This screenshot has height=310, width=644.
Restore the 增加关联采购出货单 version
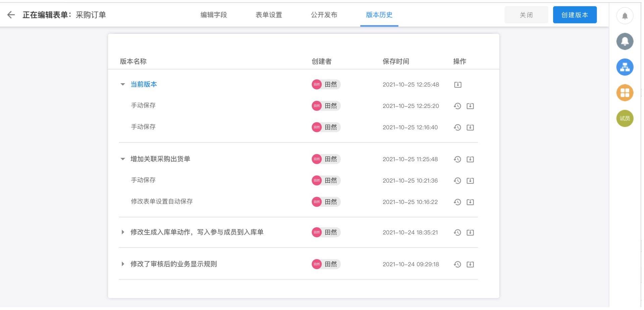click(x=457, y=160)
